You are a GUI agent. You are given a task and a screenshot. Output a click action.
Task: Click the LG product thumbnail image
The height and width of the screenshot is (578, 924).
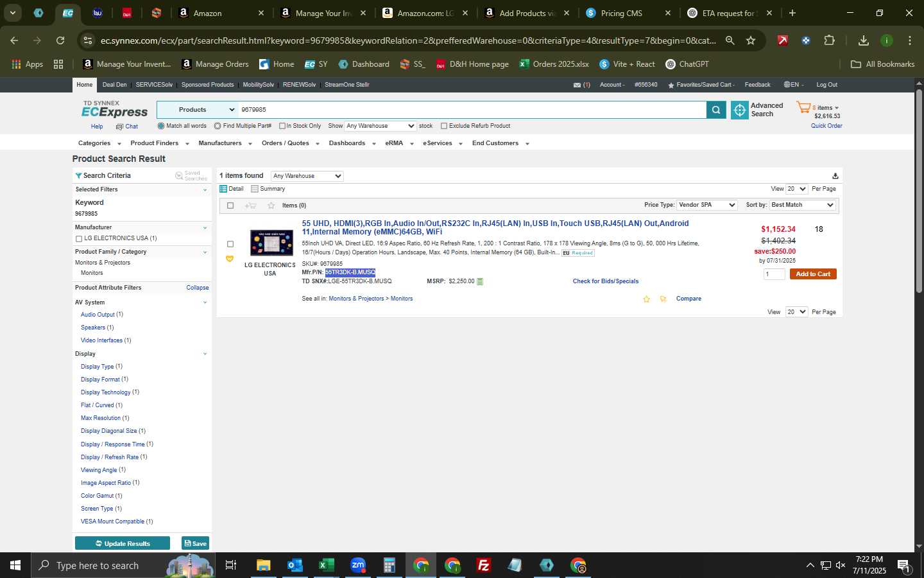(x=271, y=243)
